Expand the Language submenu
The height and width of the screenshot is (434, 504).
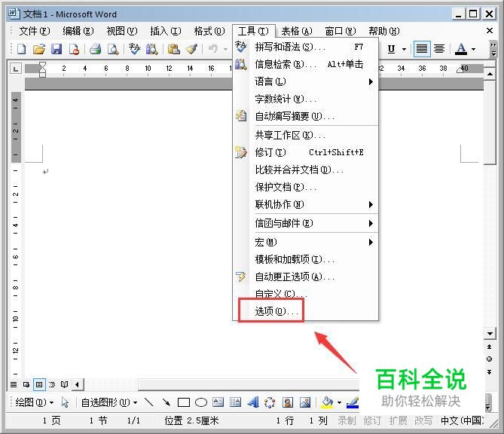[x=305, y=81]
